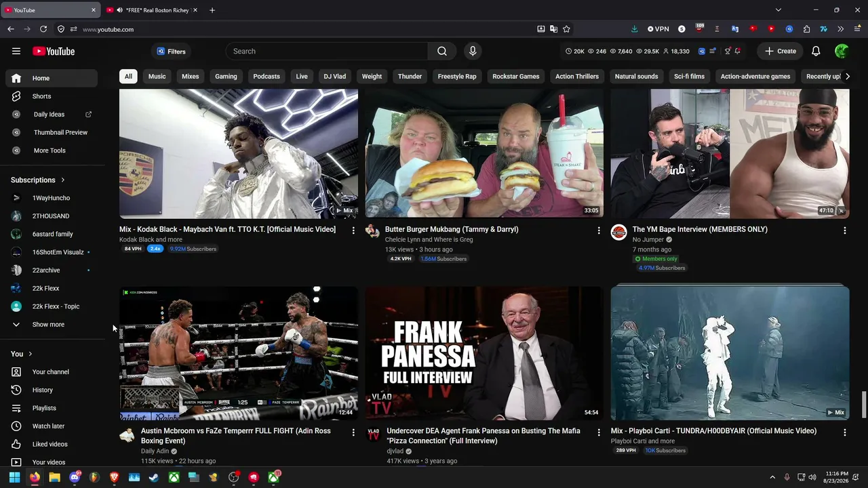The image size is (868, 488).
Task: Open a new browser tab
Action: [212, 10]
